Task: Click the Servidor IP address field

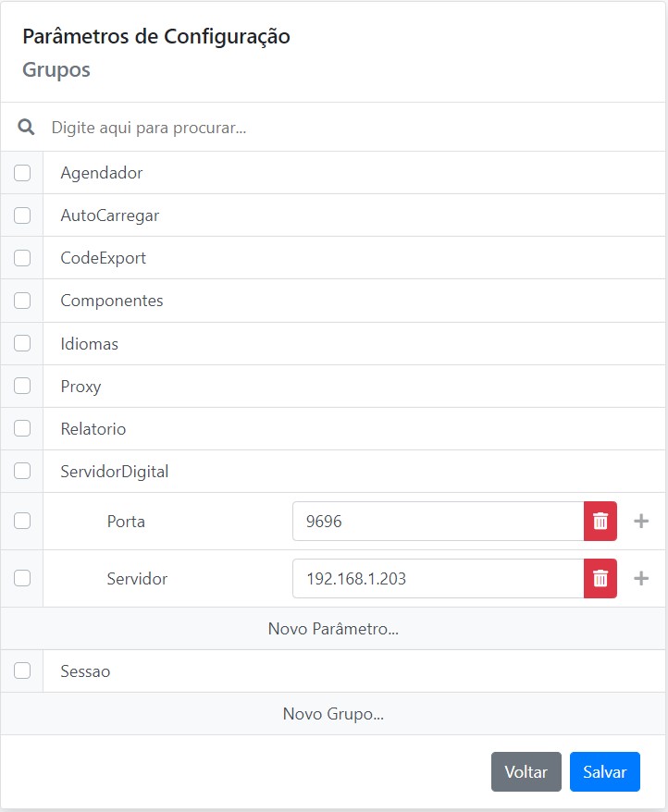Action: pos(437,579)
